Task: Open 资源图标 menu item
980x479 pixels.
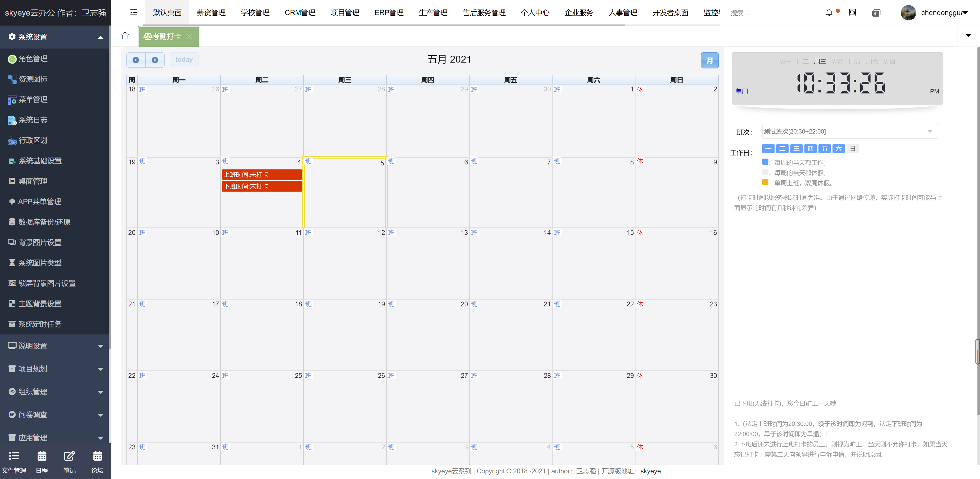Action: [54, 79]
